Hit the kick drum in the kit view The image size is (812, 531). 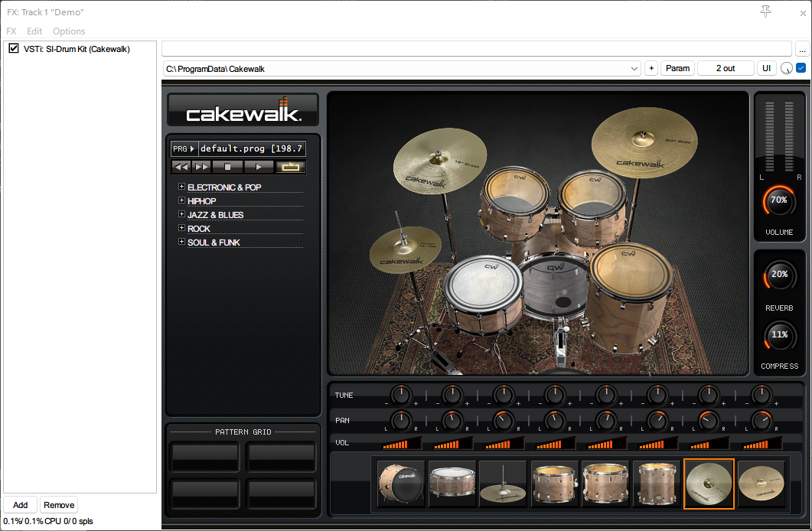[x=555, y=285]
